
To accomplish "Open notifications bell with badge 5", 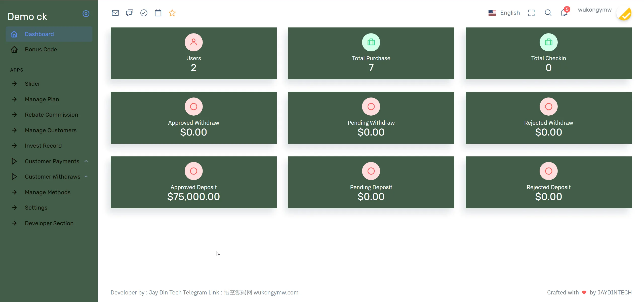I will [x=564, y=13].
